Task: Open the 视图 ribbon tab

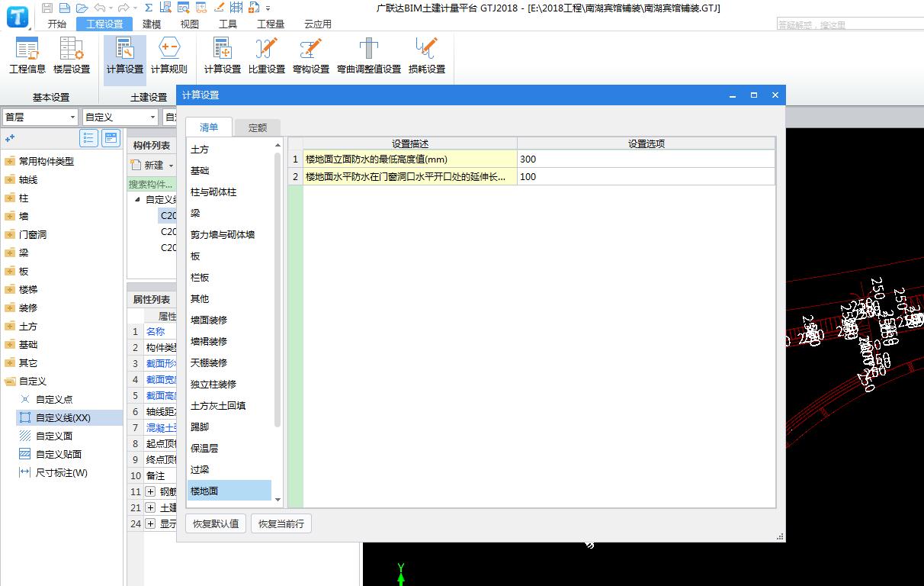Action: tap(190, 24)
